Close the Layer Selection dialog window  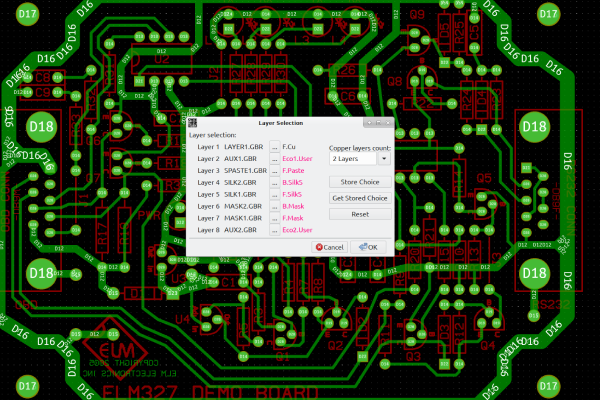click(x=388, y=123)
